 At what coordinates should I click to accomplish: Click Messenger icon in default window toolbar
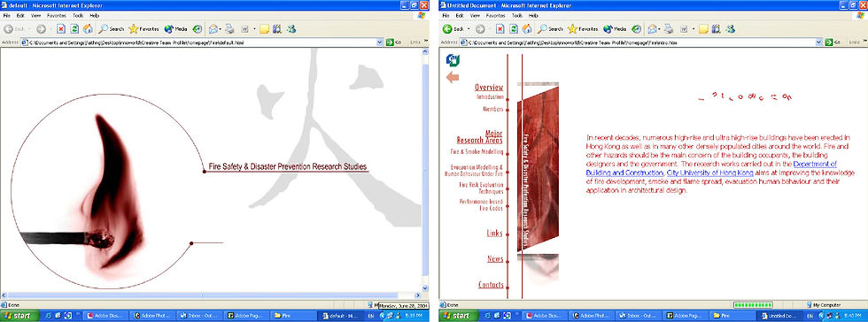pyautogui.click(x=291, y=29)
